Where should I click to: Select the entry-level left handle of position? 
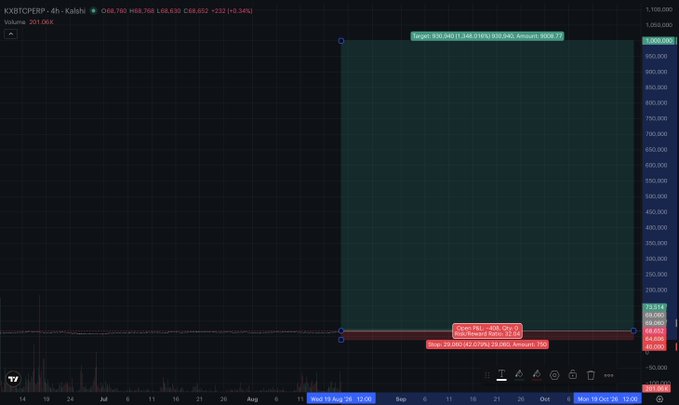pos(341,331)
